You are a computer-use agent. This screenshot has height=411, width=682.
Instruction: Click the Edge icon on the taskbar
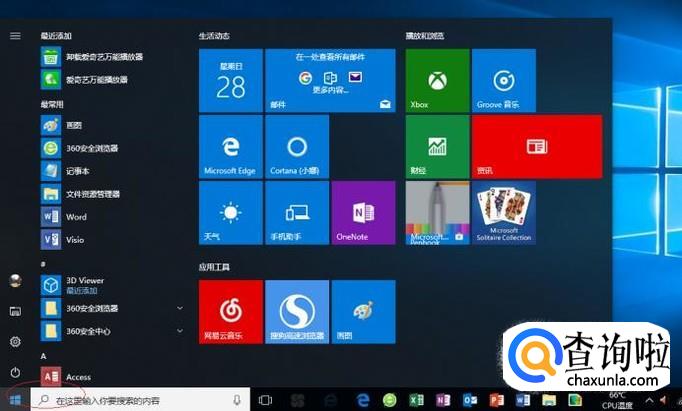[x=363, y=400]
